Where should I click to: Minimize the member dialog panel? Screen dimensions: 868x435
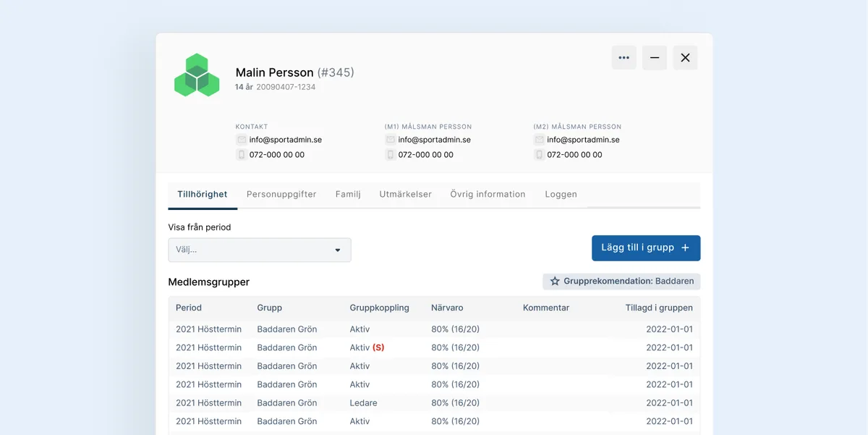click(655, 58)
